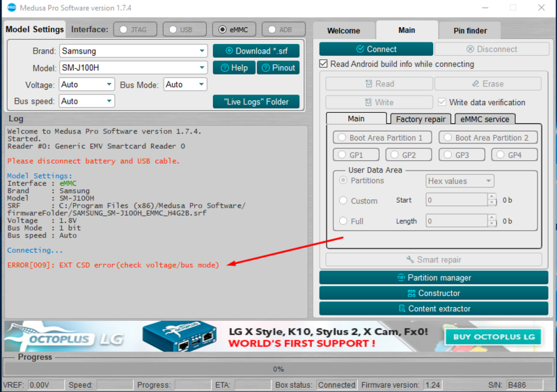Open the Voltage dropdown
Viewport: 557px width, 392px height.
coord(86,84)
